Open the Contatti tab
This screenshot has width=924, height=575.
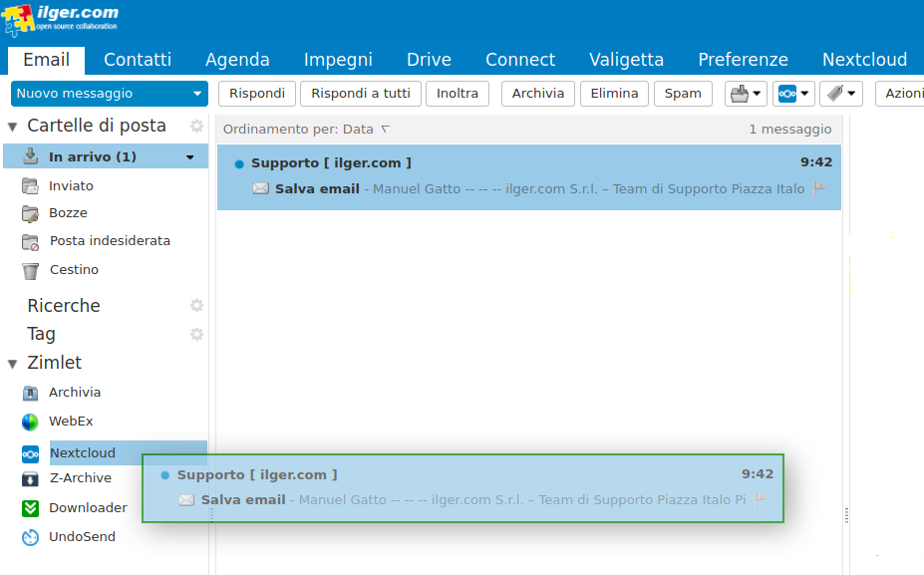coord(138,60)
